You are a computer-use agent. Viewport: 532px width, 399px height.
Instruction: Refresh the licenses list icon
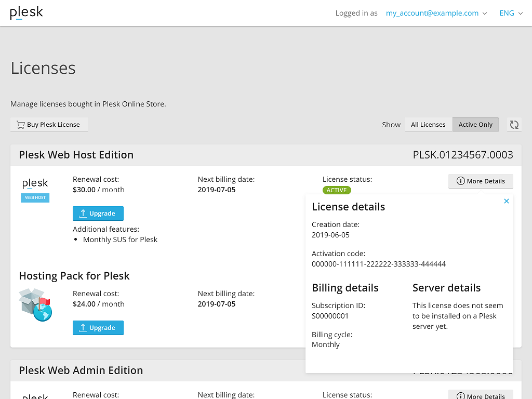pos(514,125)
